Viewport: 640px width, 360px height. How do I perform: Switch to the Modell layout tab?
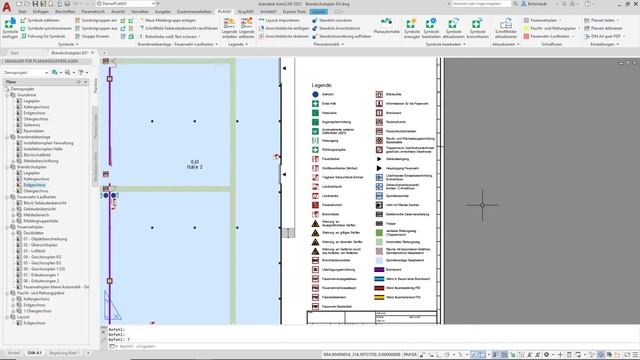pyautogui.click(x=13, y=353)
